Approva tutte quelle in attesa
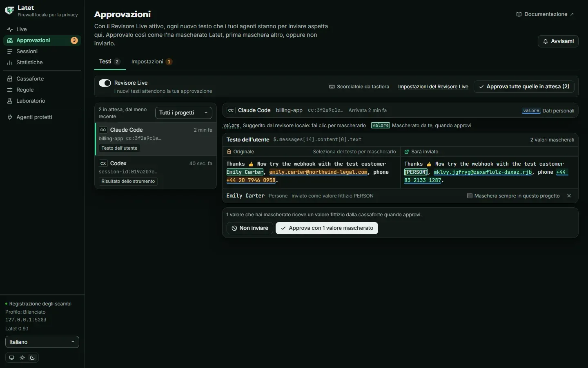Screen dimensions: 588x368 point(524,87)
